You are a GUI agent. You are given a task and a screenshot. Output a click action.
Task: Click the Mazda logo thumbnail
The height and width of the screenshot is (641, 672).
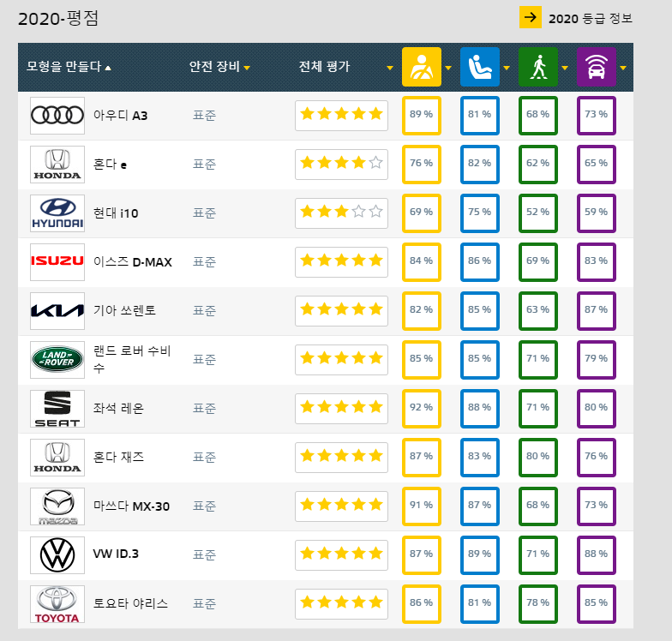[57, 506]
